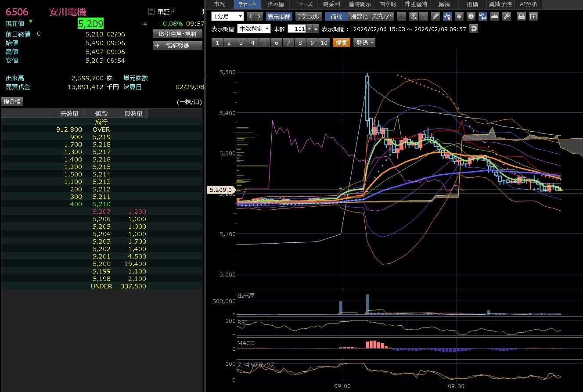Screen dimensions: 583x392
Task: Switch chart mode to 指数化
Action: (x=359, y=17)
